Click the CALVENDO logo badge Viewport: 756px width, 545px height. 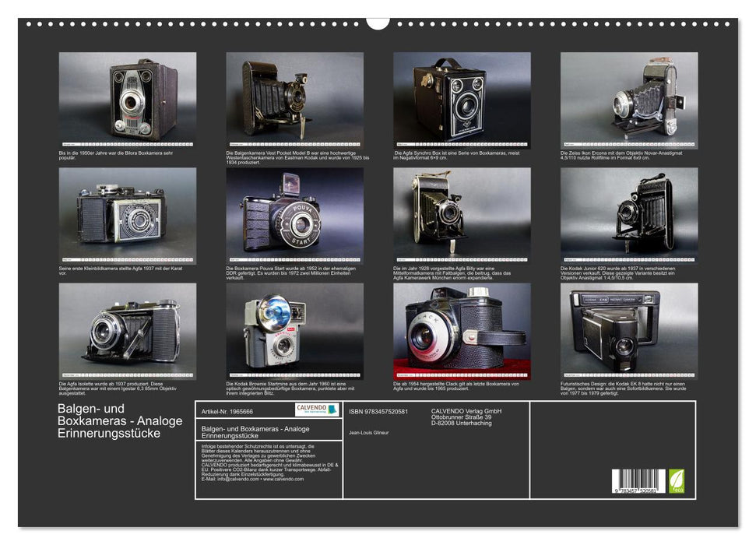click(x=317, y=410)
